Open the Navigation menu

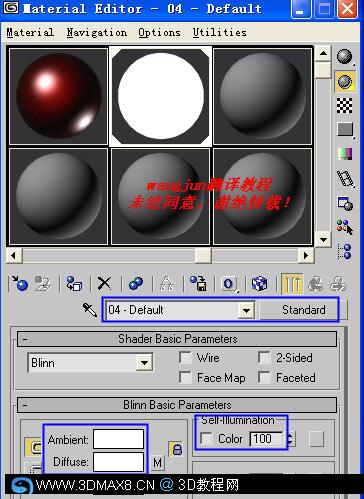[97, 32]
